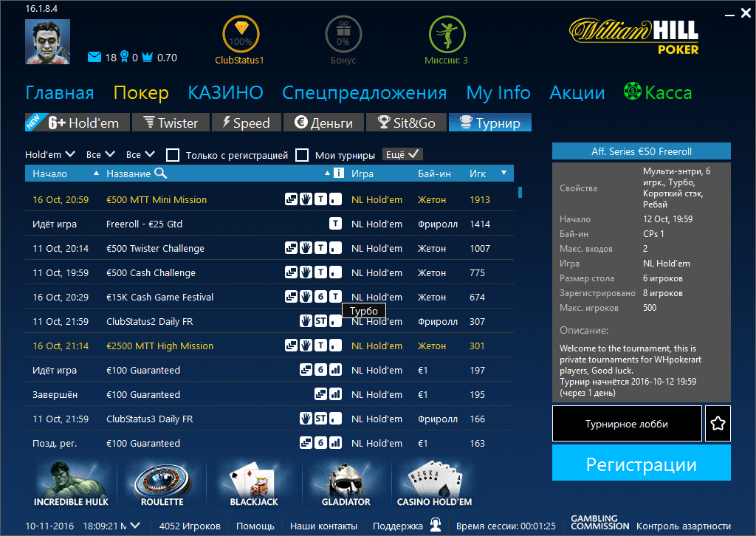The width and height of the screenshot is (756, 536).
Task: Click the info column header icon
Action: [x=338, y=173]
